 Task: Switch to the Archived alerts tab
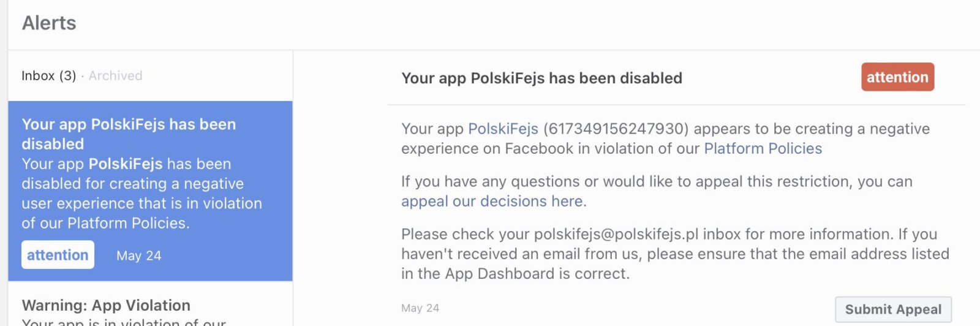115,76
